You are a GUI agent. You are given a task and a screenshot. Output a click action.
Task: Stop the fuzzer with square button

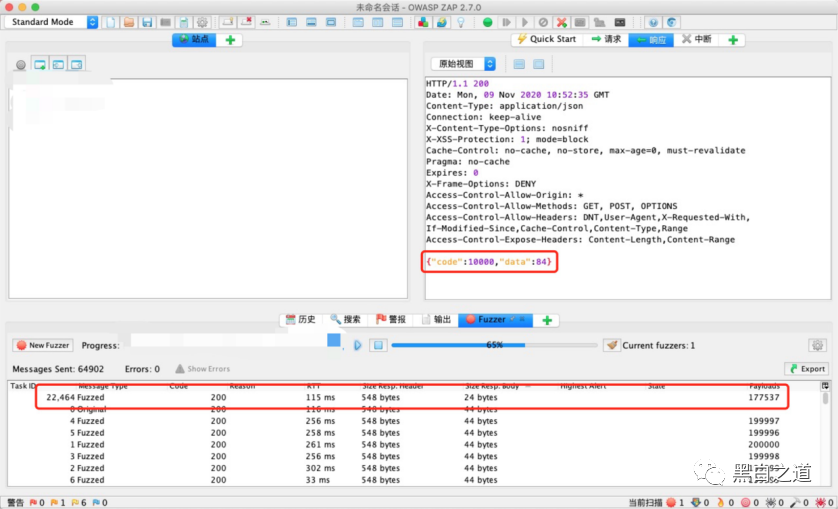tap(378, 345)
